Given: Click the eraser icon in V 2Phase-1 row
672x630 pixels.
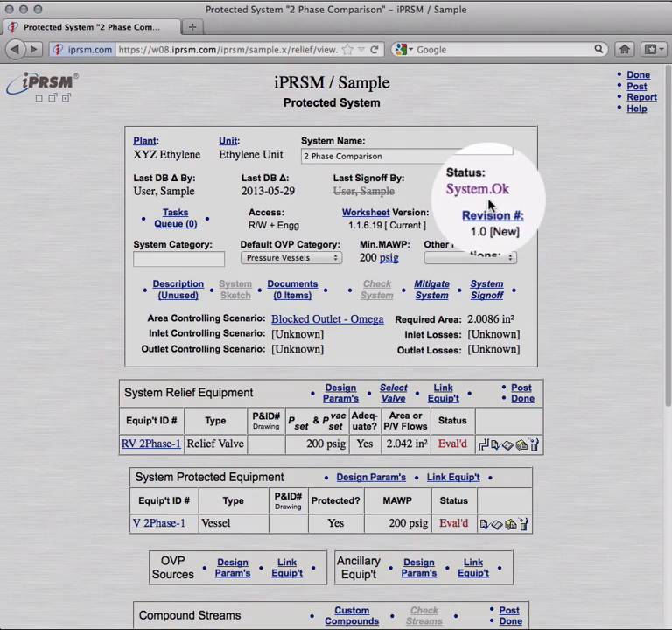Looking at the screenshot, I should click(x=497, y=525).
